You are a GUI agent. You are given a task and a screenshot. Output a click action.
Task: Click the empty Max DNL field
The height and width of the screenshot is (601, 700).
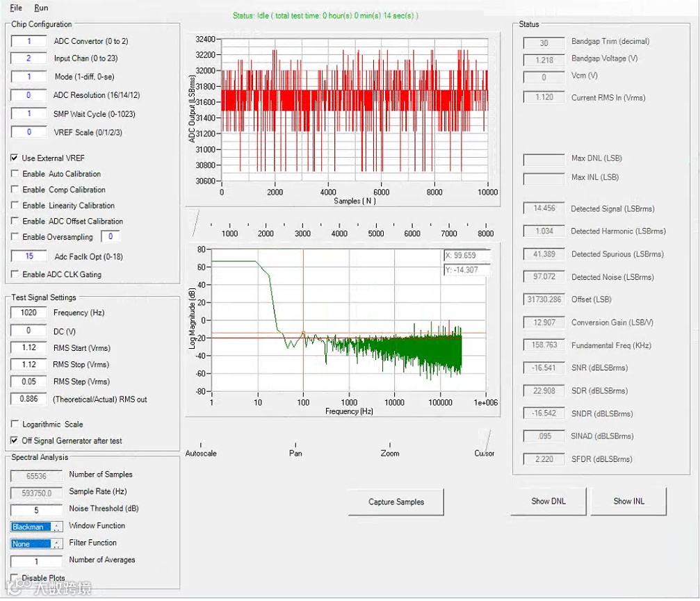(544, 160)
